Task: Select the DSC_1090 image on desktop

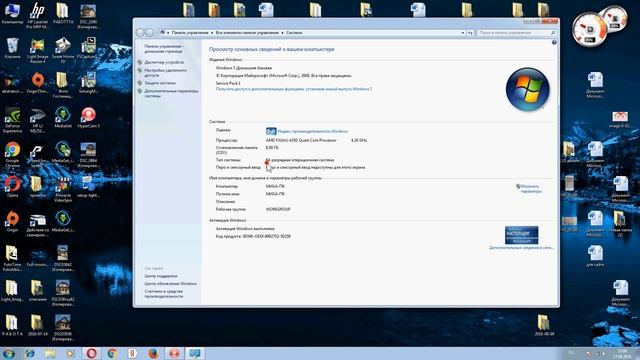Action: pyautogui.click(x=88, y=16)
